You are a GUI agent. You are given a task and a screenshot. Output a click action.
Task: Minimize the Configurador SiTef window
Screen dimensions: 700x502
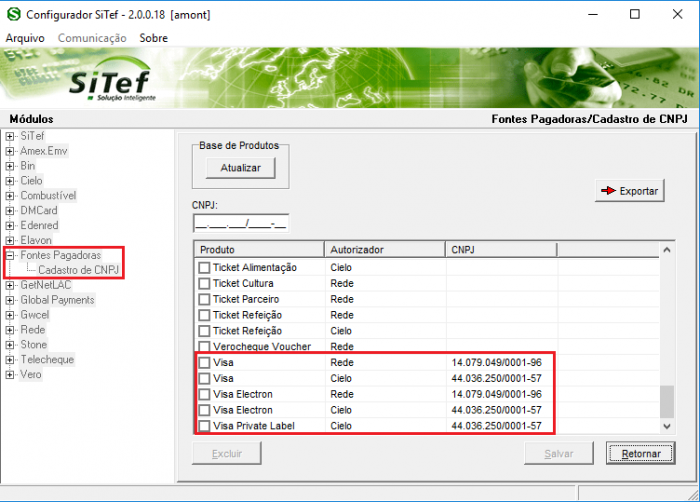[593, 14]
